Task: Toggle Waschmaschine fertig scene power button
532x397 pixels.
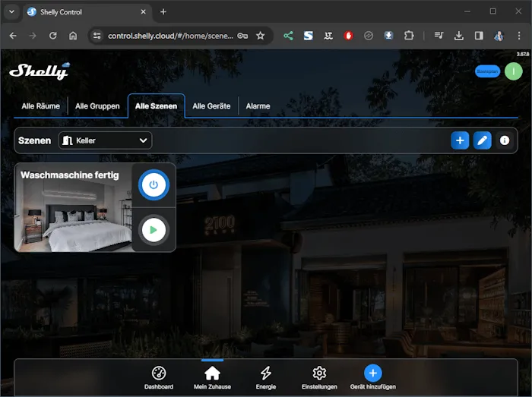Action: [154, 184]
